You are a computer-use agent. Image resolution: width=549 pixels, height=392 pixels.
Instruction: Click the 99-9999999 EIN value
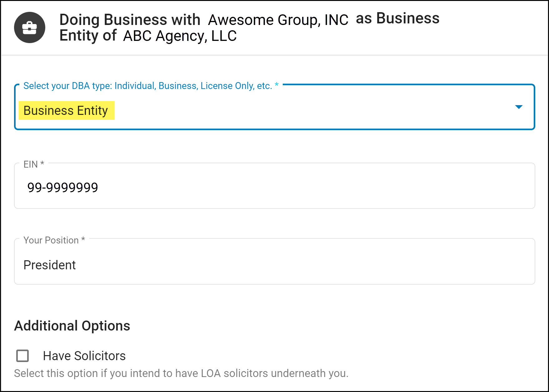click(x=63, y=187)
